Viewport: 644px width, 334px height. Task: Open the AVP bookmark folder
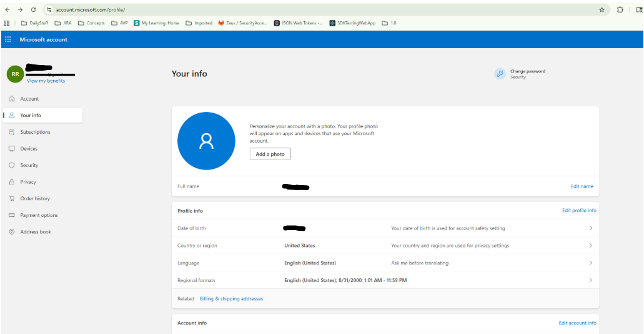pyautogui.click(x=120, y=23)
